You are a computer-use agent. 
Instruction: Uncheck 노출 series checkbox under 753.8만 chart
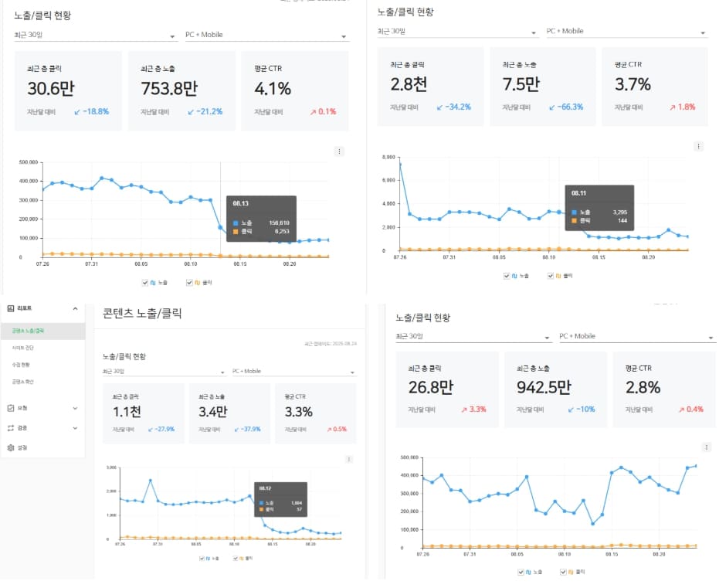click(x=145, y=283)
